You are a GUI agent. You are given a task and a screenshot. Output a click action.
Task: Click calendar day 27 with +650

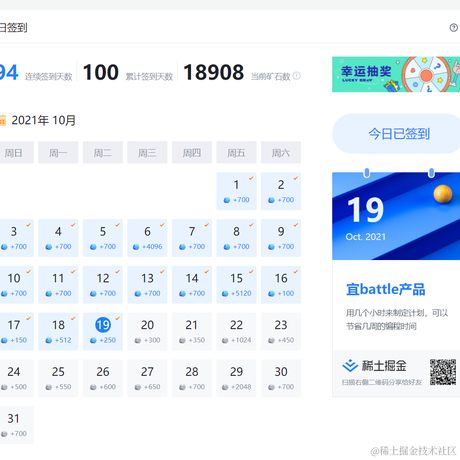pyautogui.click(x=147, y=378)
